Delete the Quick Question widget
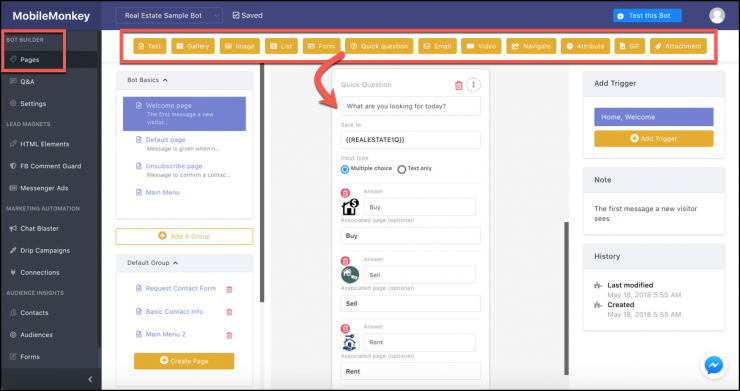740x391 pixels. click(x=459, y=85)
